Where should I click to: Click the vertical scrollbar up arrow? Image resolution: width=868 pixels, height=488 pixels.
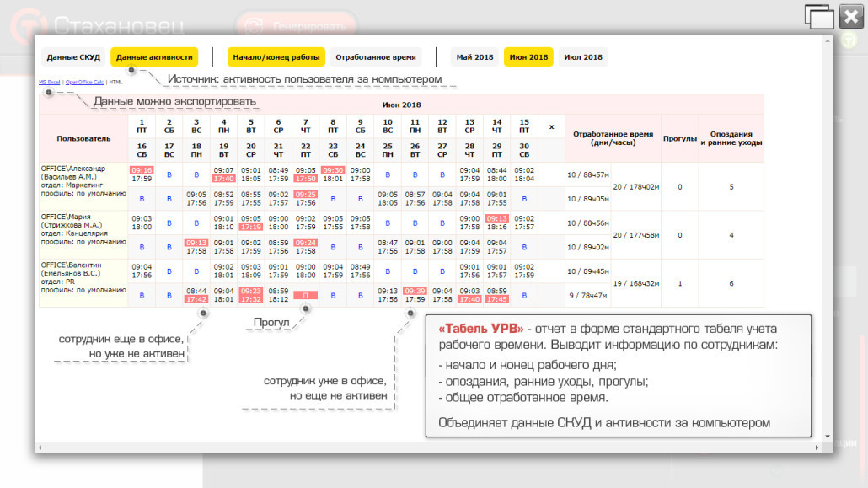(x=828, y=41)
